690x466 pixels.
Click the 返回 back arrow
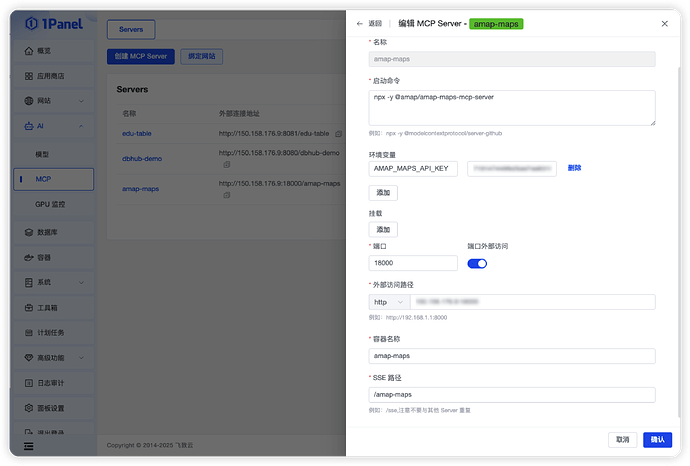tap(360, 24)
